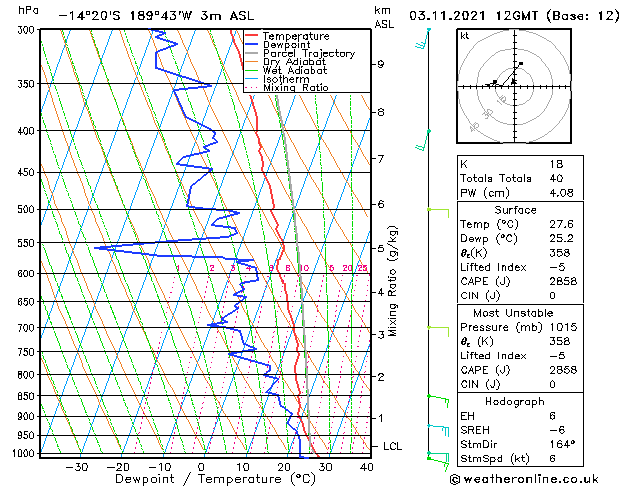Click the blue Dewpoint legend line
This screenshot has height=486, width=629.
pyautogui.click(x=252, y=45)
